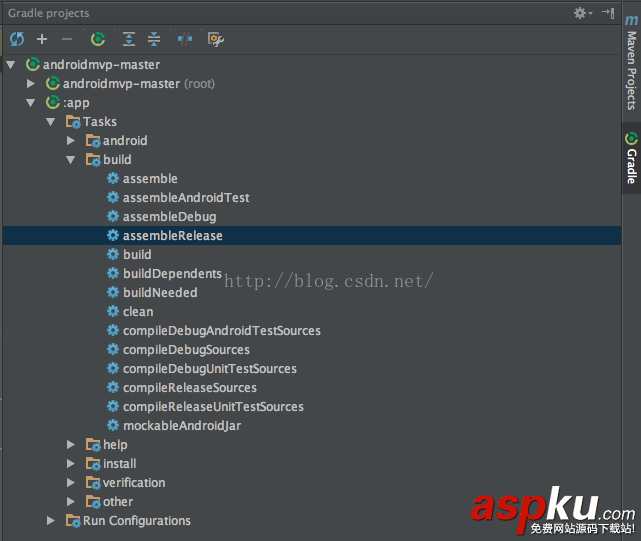This screenshot has width=641, height=541.
Task: Click the other folder icon
Action: coord(93,502)
